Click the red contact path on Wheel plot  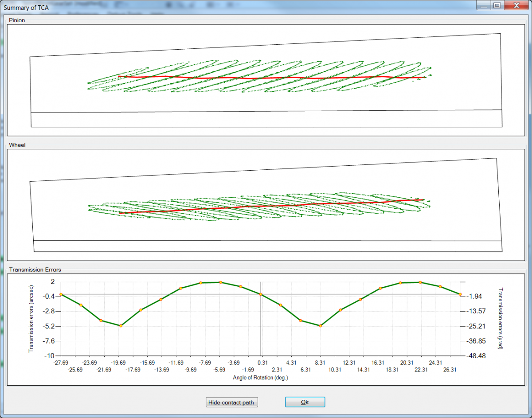click(x=266, y=206)
